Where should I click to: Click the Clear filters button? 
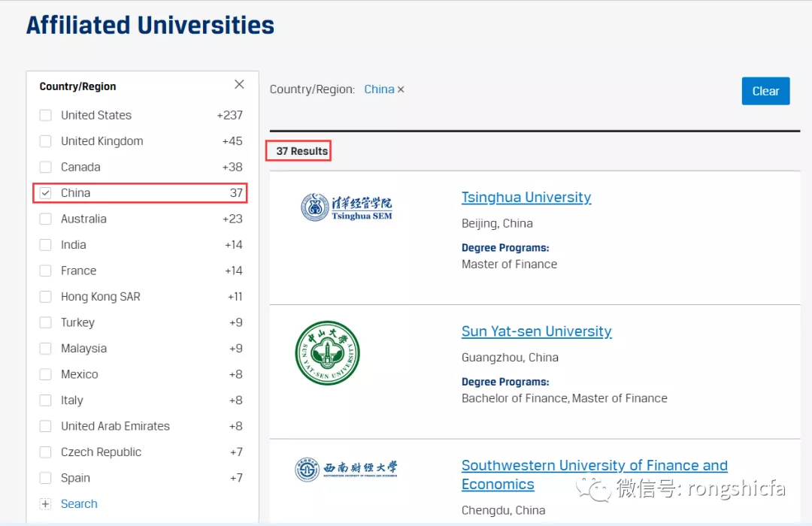coord(765,91)
